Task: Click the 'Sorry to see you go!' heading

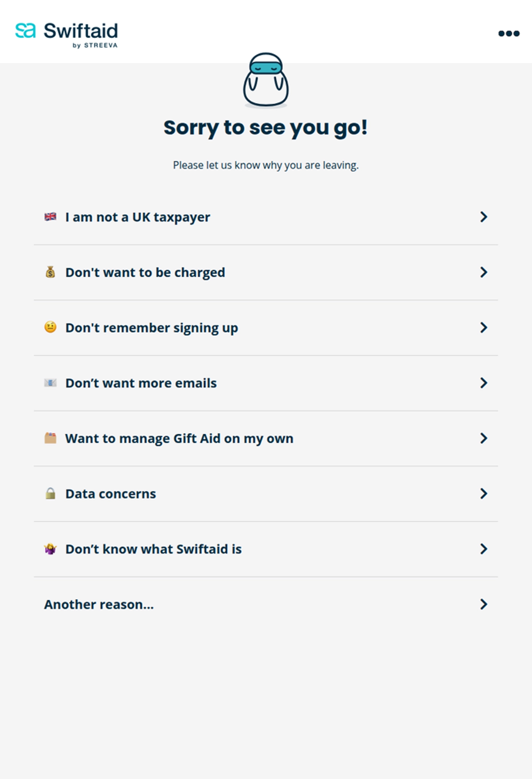Action: [x=266, y=127]
